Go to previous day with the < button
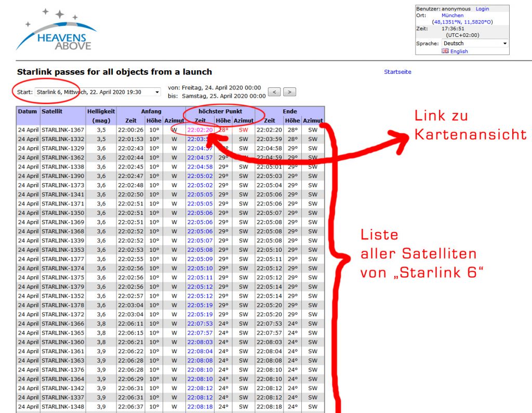 [x=274, y=92]
